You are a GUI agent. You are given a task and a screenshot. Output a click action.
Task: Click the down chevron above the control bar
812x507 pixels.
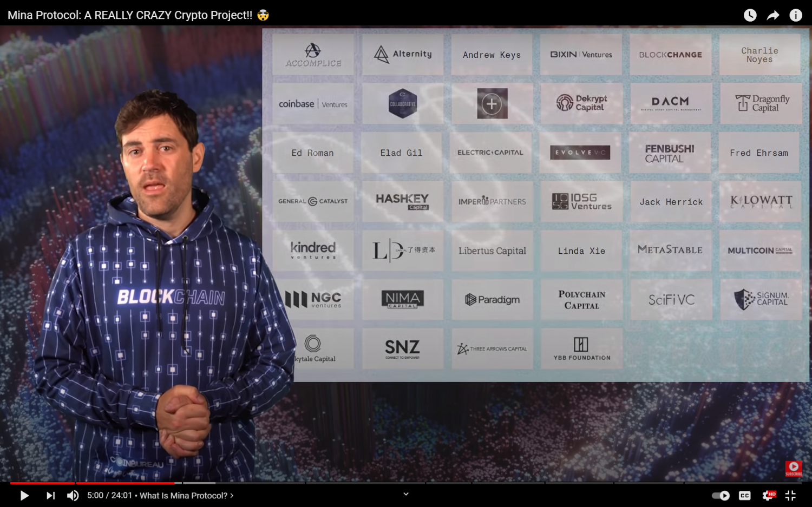click(x=406, y=493)
